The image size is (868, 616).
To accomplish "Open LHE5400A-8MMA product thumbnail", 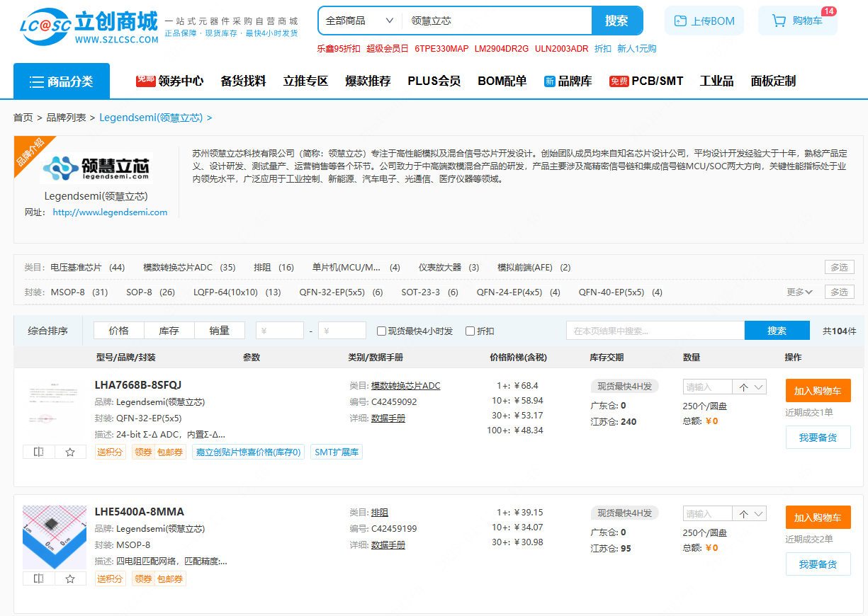I will tap(55, 537).
